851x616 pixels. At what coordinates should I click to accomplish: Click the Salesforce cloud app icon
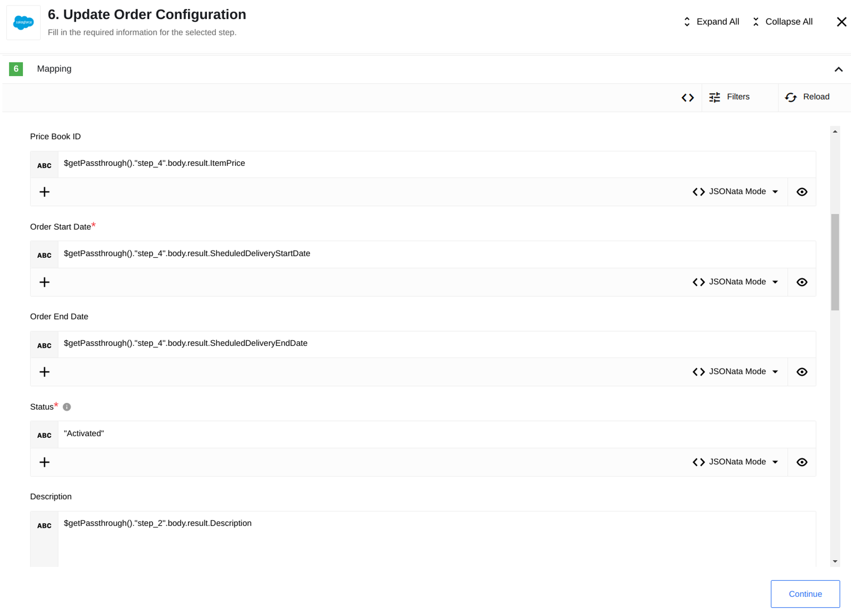(x=23, y=22)
